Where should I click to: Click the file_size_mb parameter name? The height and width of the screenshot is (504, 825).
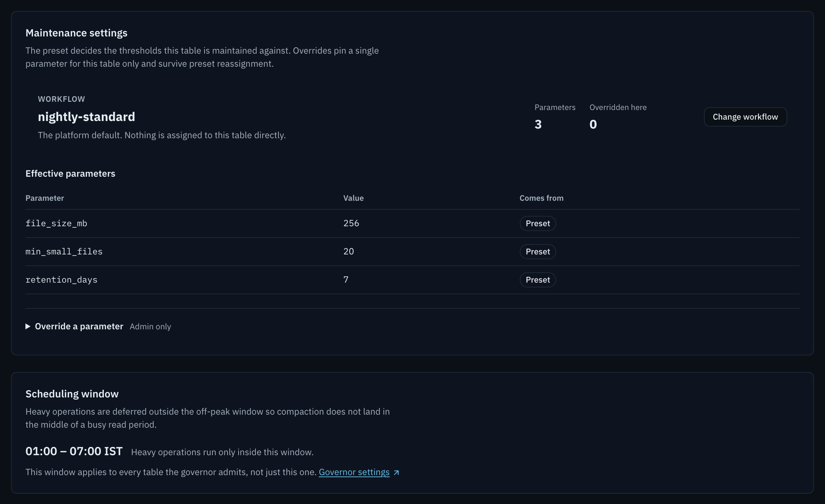[x=56, y=223]
